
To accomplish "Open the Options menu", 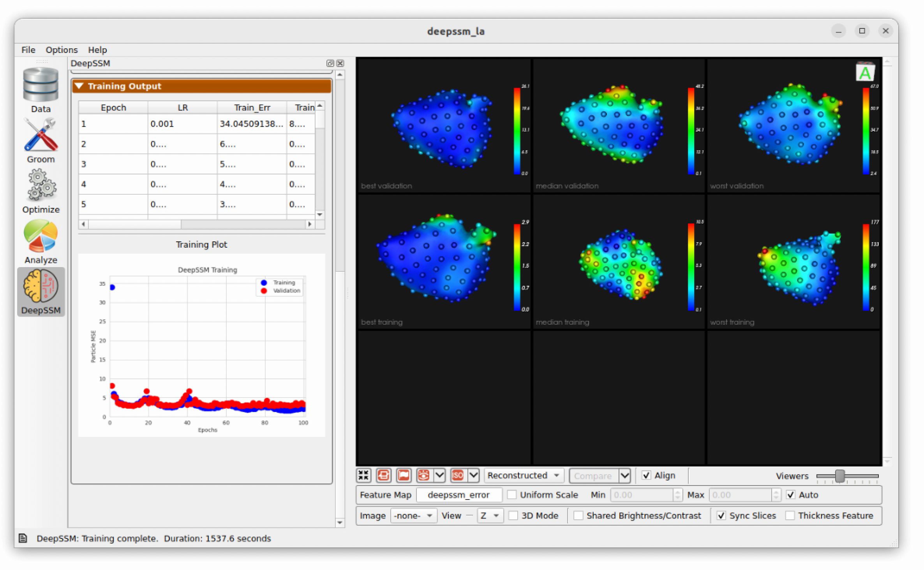I will coord(62,50).
